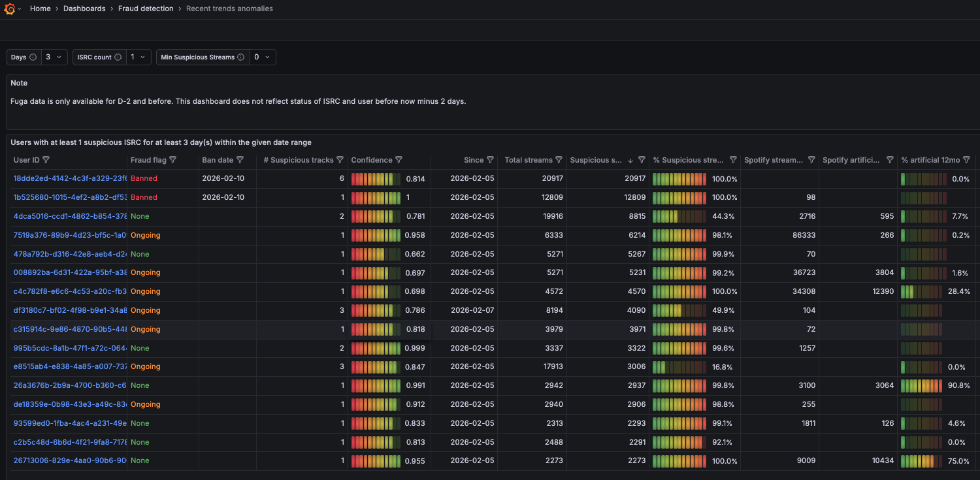Viewport: 980px width, 480px height.
Task: Open user de18359e-0b98-43e3-a49c link
Action: click(x=71, y=404)
